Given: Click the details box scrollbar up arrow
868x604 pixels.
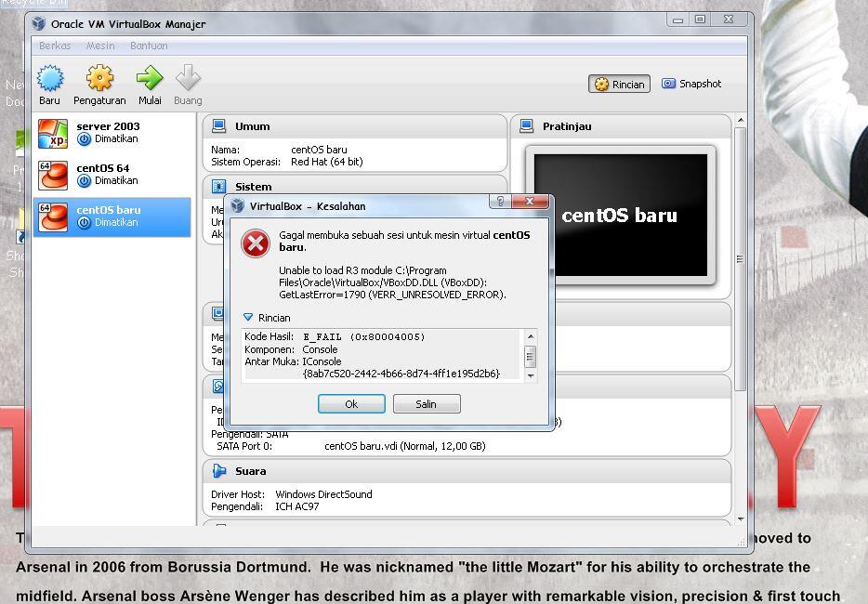Looking at the screenshot, I should 531,336.
